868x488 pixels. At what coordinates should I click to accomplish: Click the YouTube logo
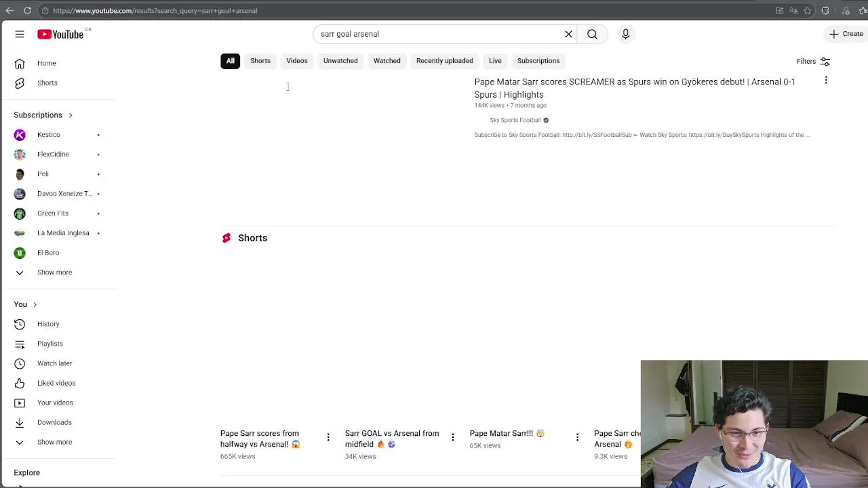[60, 34]
